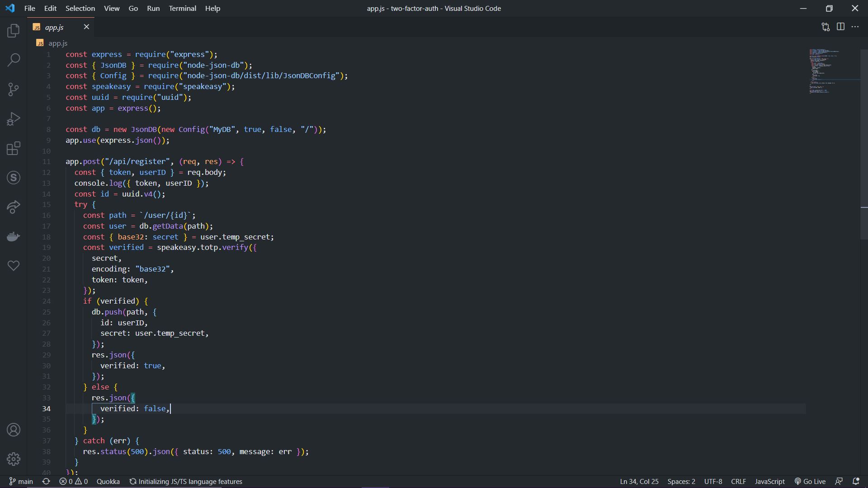This screenshot has height=488, width=868.
Task: Select the Accounts icon in the activity bar
Action: click(x=14, y=430)
